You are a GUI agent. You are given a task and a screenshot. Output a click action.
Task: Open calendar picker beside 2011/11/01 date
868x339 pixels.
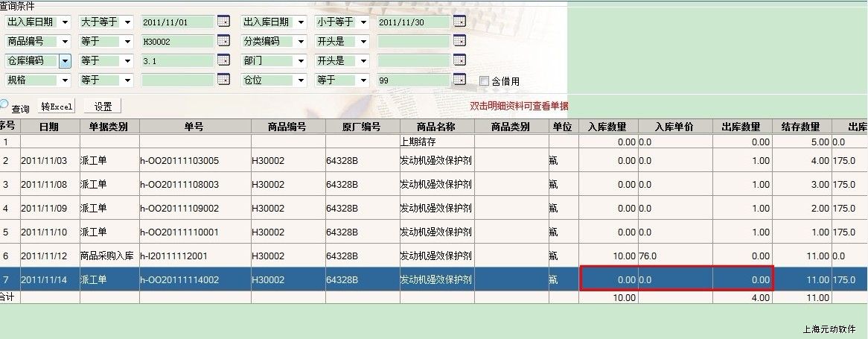(x=223, y=22)
